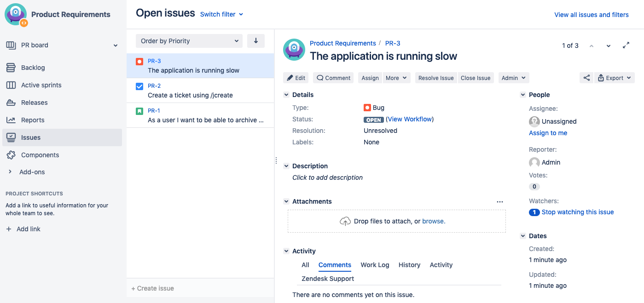Collapse the People section
644x303 pixels.
pyautogui.click(x=523, y=95)
